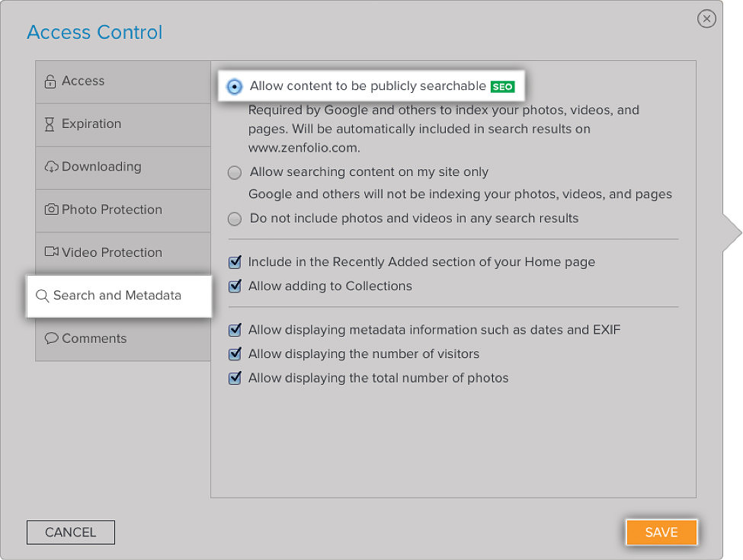Viewport: 743px width, 560px height.
Task: Click the camera icon beside Photo Protection
Action: 51,210
